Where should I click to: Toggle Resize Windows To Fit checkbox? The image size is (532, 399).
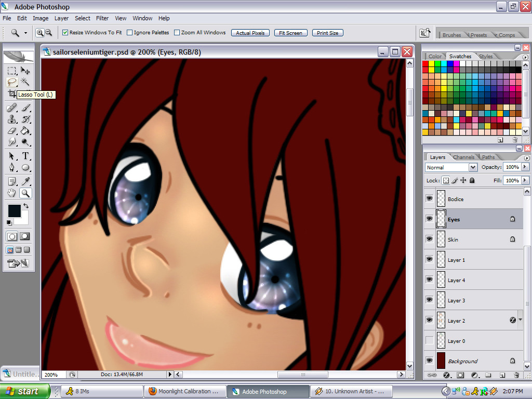[x=65, y=33]
